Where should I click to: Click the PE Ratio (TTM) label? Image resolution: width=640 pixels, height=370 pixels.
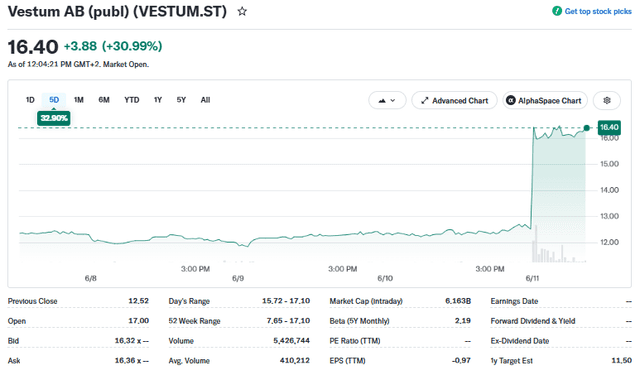(x=355, y=341)
